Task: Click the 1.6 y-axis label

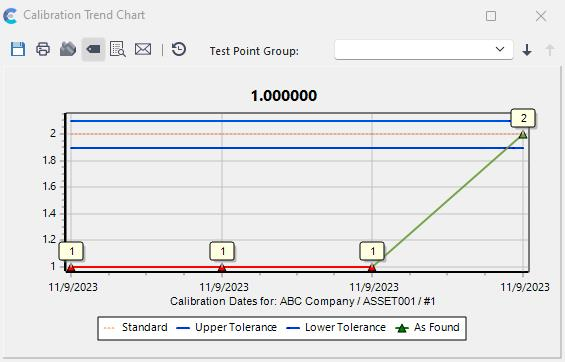Action: 49,187
